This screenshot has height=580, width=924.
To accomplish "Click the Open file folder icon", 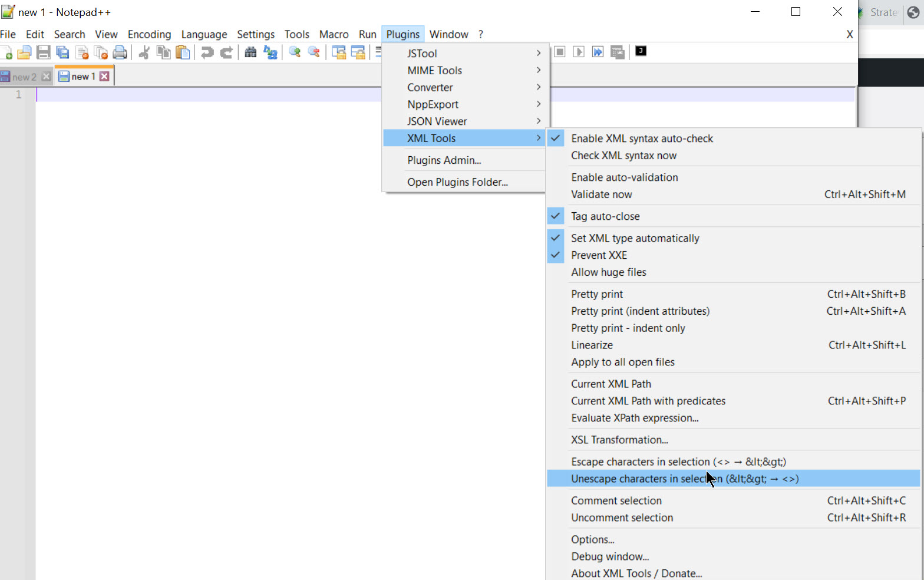I will click(24, 53).
